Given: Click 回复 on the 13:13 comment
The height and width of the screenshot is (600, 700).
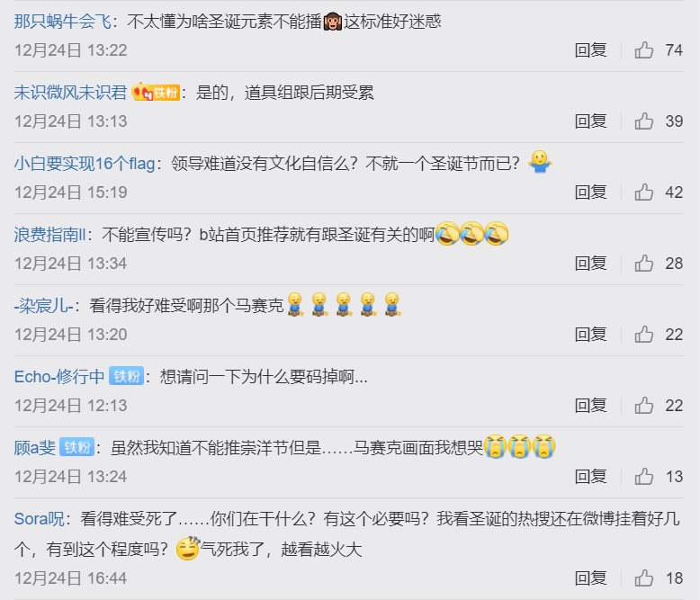Looking at the screenshot, I should (x=590, y=121).
